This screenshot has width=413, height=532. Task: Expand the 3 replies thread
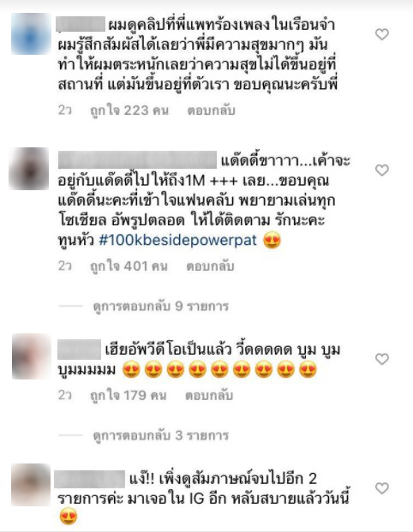tap(161, 435)
